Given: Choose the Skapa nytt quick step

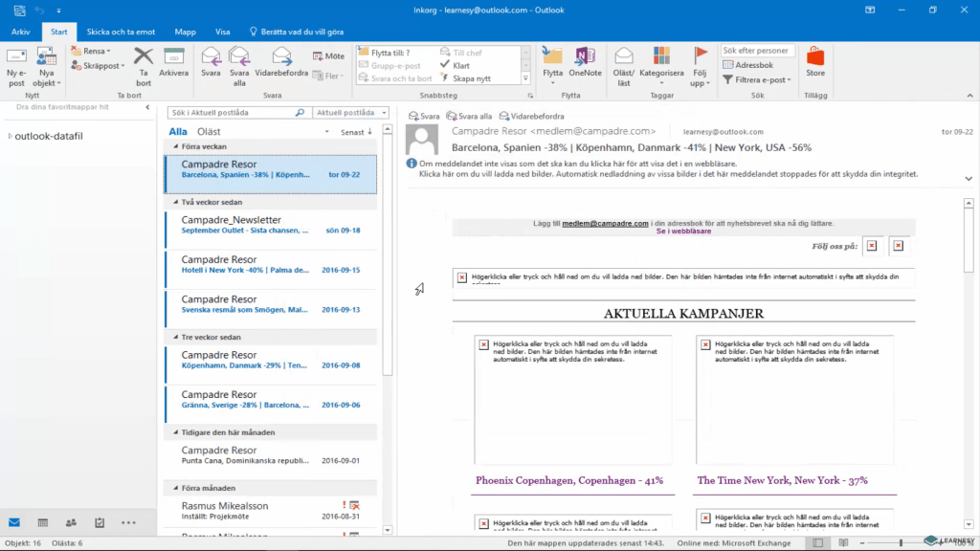Looking at the screenshot, I should pyautogui.click(x=466, y=78).
